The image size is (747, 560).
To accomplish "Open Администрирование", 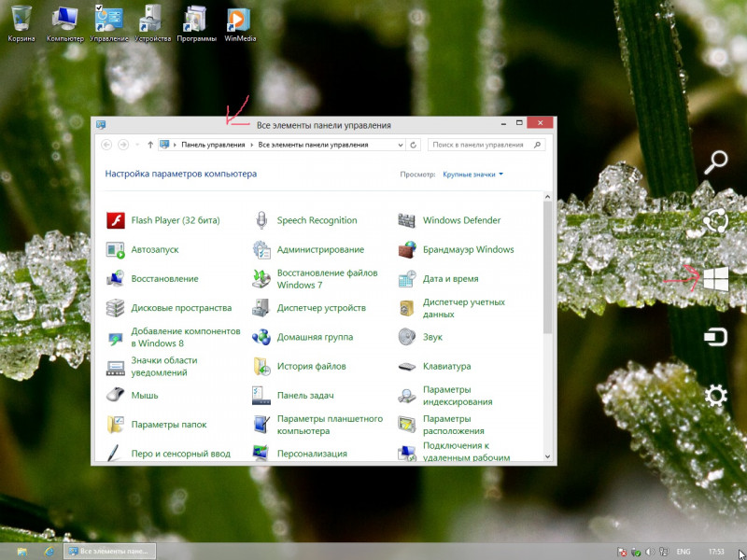I will tap(308, 249).
